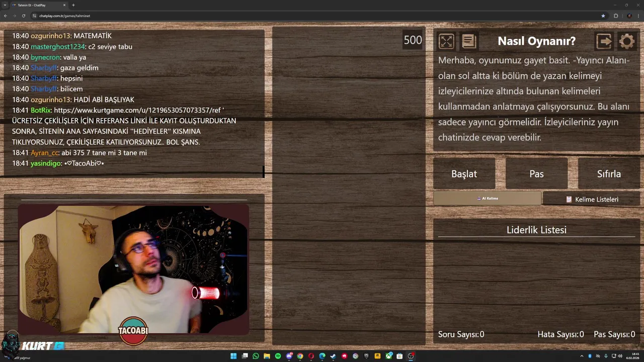Reload the ChatPlay page
Image resolution: width=644 pixels, height=362 pixels.
24,16
